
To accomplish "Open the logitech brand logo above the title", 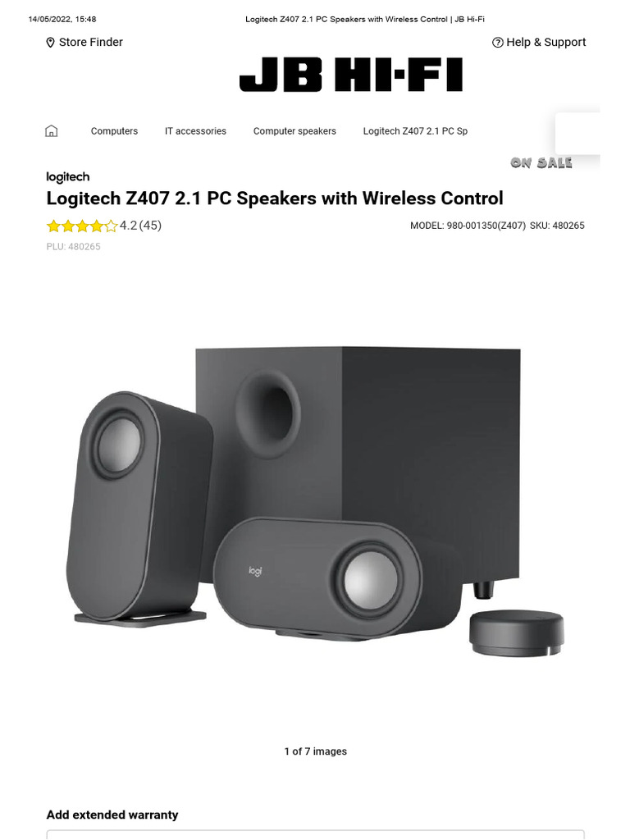I will tap(68, 177).
